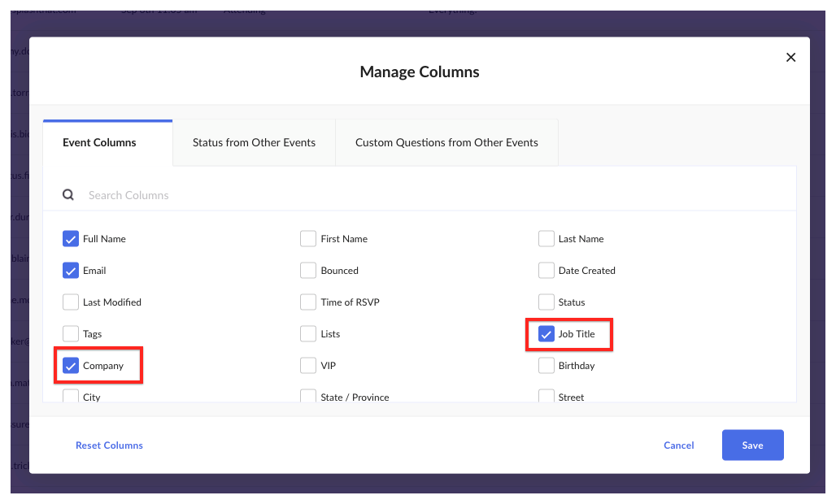Uncheck the Email column
The image size is (836, 504).
coord(71,271)
